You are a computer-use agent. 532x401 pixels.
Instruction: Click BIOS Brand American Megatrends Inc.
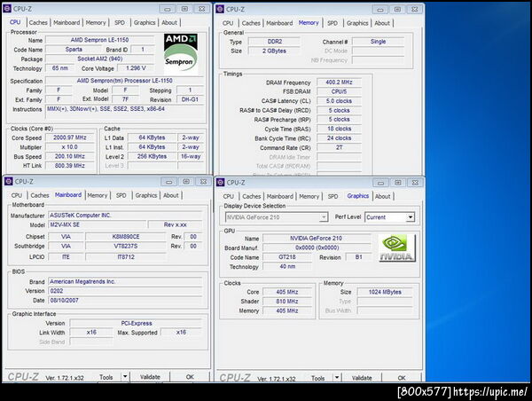click(x=125, y=281)
